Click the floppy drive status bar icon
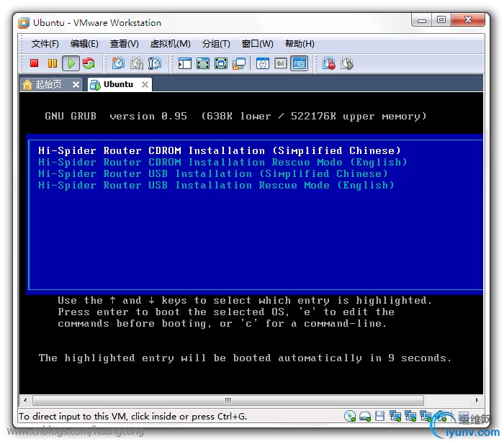 tap(379, 416)
